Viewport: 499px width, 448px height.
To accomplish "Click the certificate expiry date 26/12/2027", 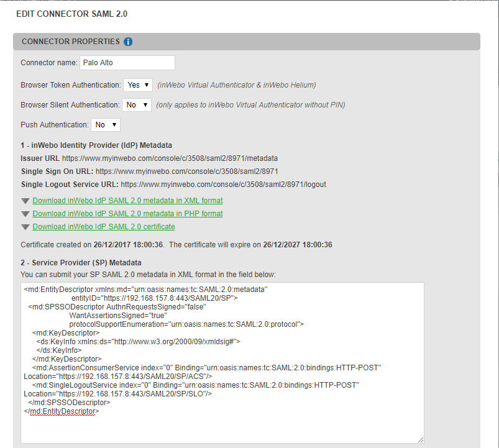I will coord(298,245).
